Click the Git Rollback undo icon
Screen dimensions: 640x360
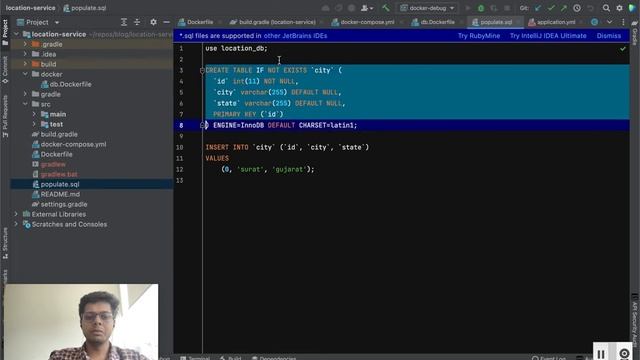(x=590, y=8)
